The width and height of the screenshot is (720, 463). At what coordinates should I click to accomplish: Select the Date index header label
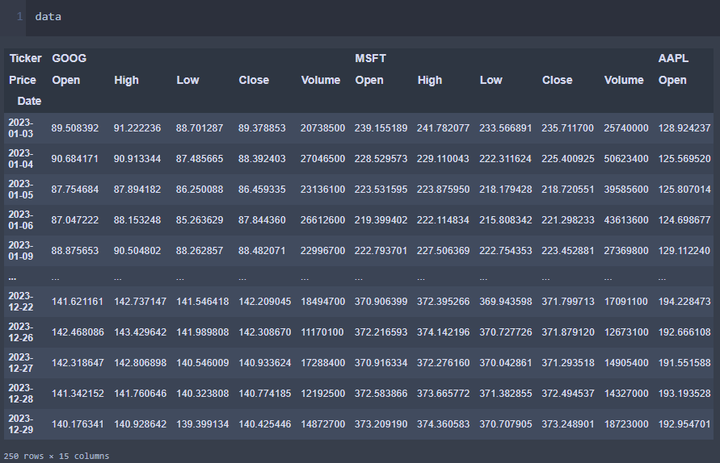(x=29, y=101)
